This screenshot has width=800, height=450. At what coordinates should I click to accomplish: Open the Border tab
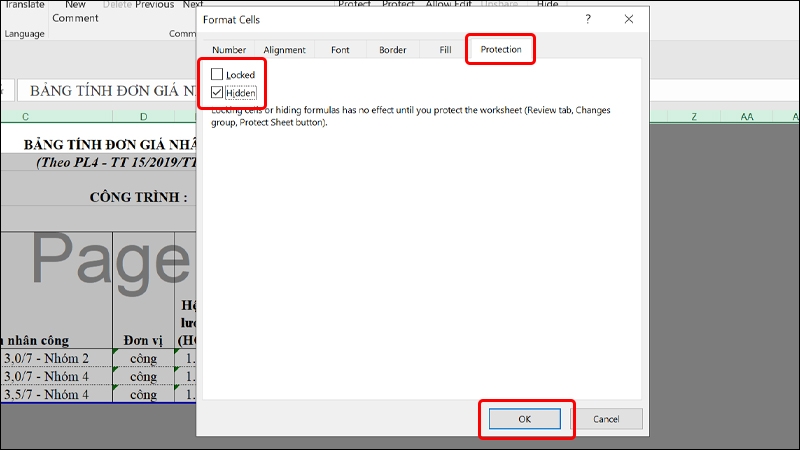392,49
